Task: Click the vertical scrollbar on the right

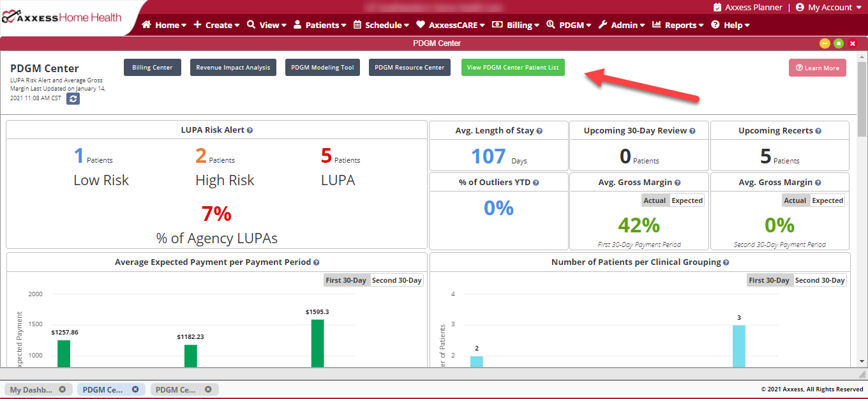Action: click(862, 209)
